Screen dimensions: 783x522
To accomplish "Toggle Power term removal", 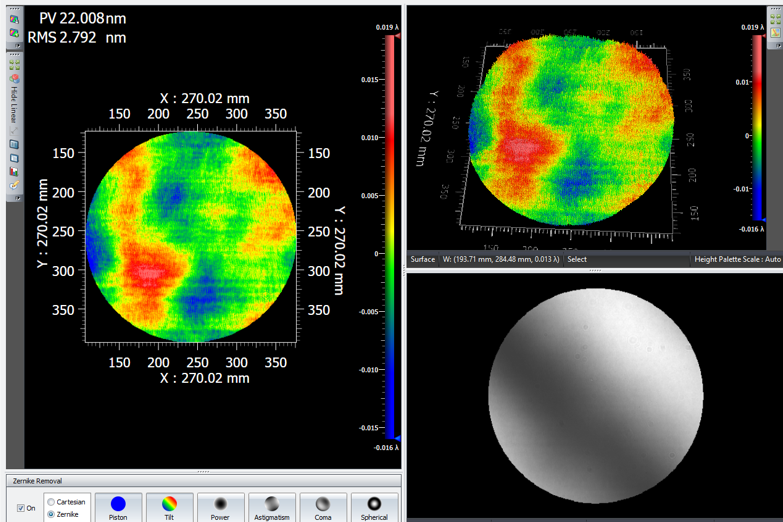I will click(220, 507).
